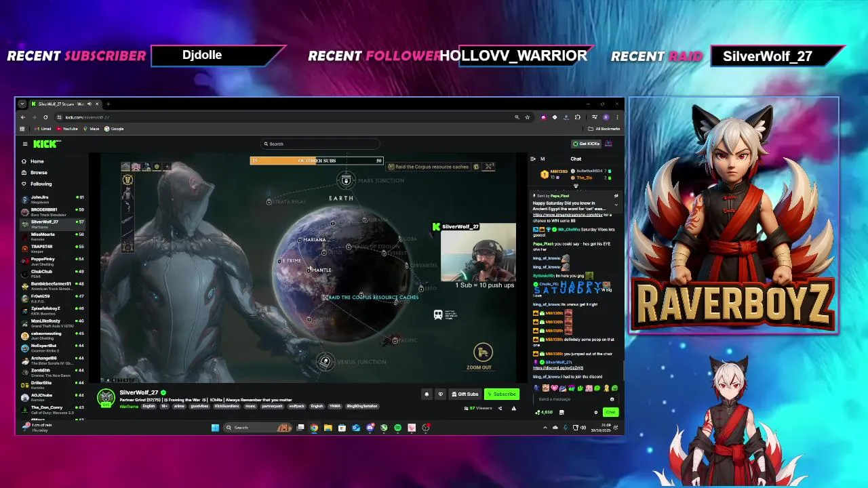
Task: Click the green KICK logo
Action: pyautogui.click(x=45, y=144)
